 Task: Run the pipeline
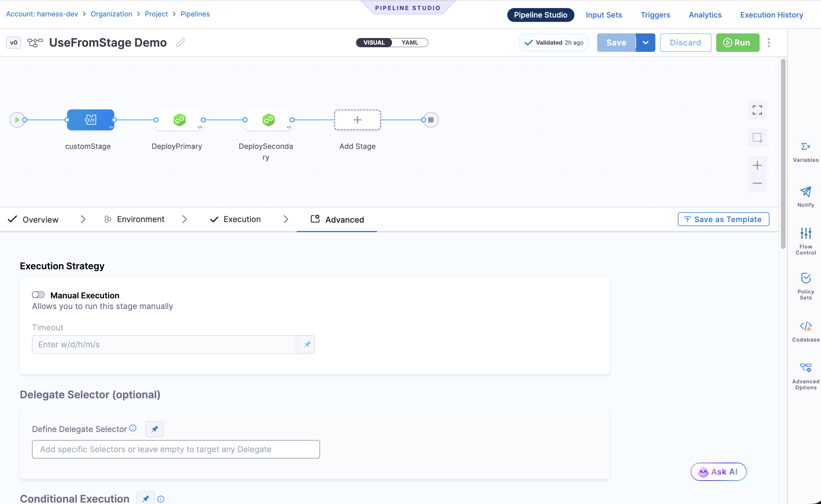point(737,43)
